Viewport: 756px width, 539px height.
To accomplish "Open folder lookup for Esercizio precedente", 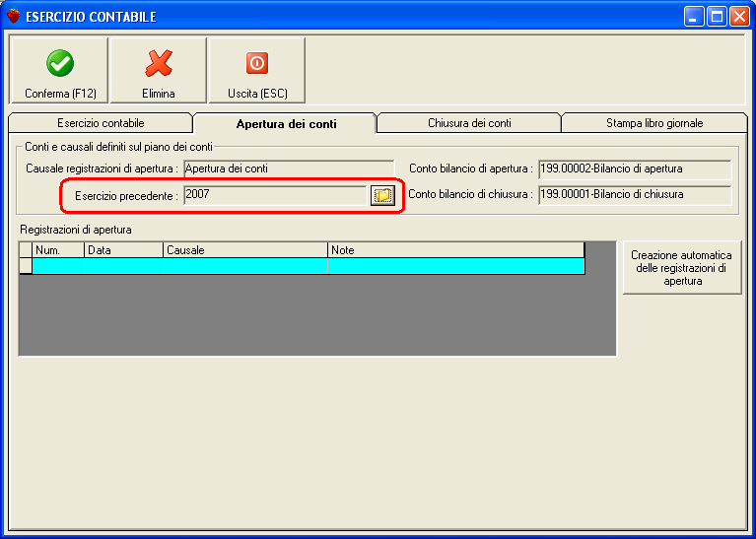I will 382,195.
